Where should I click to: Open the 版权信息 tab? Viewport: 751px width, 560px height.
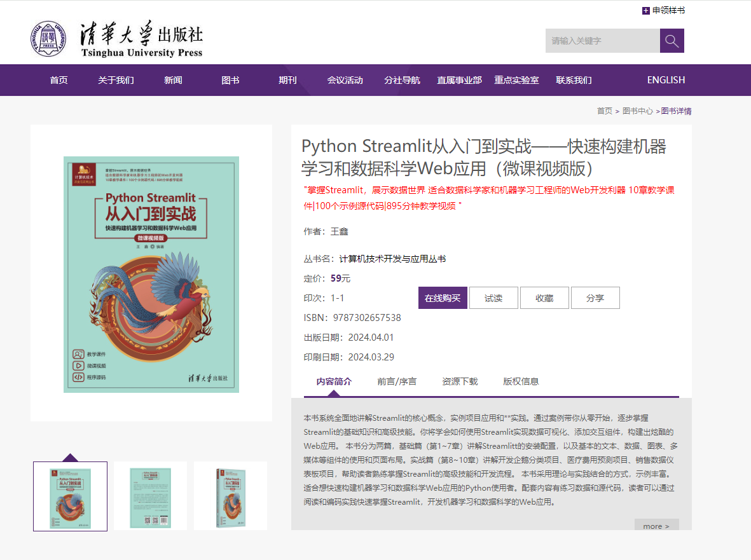[x=521, y=381]
